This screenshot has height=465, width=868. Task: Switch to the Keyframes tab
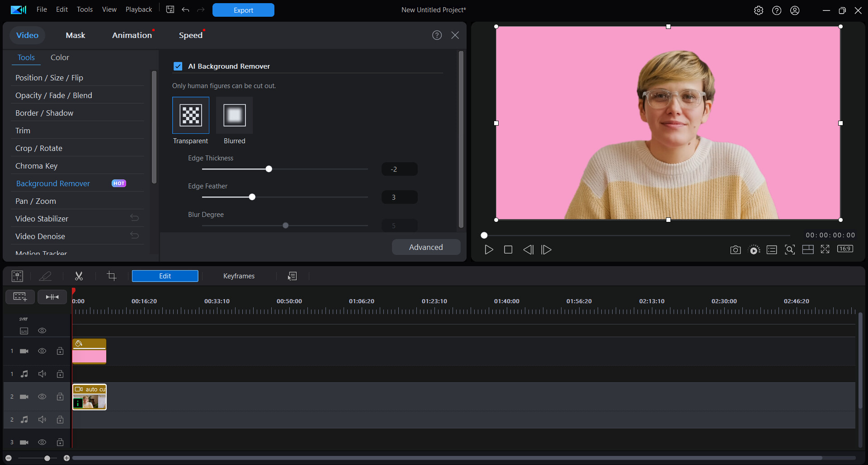pos(239,276)
